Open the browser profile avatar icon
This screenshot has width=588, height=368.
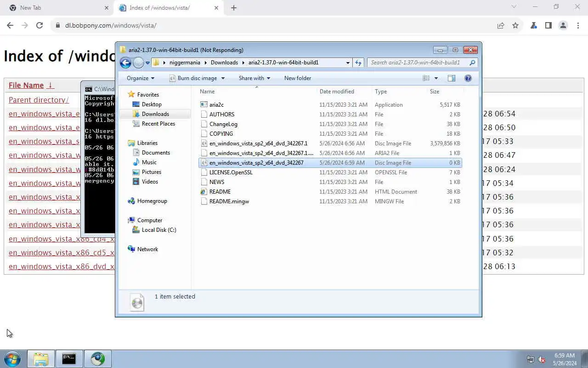coord(563,26)
